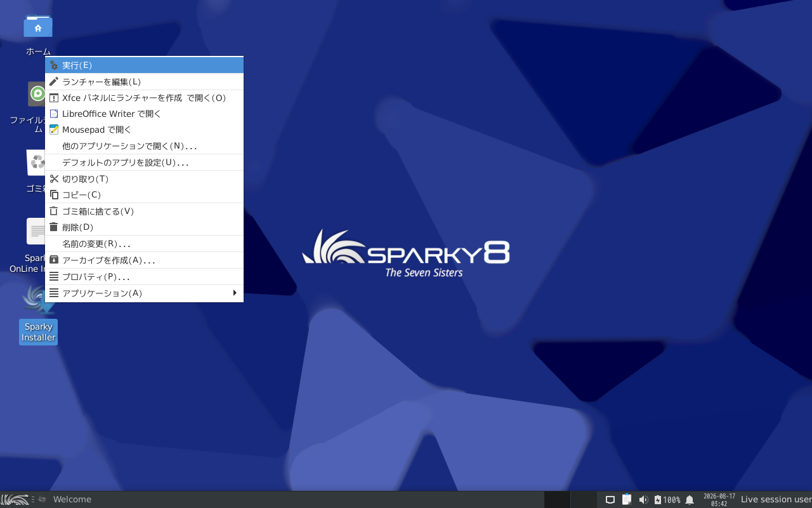
Task: Select 実行(E) in the context menu
Action: (x=144, y=65)
